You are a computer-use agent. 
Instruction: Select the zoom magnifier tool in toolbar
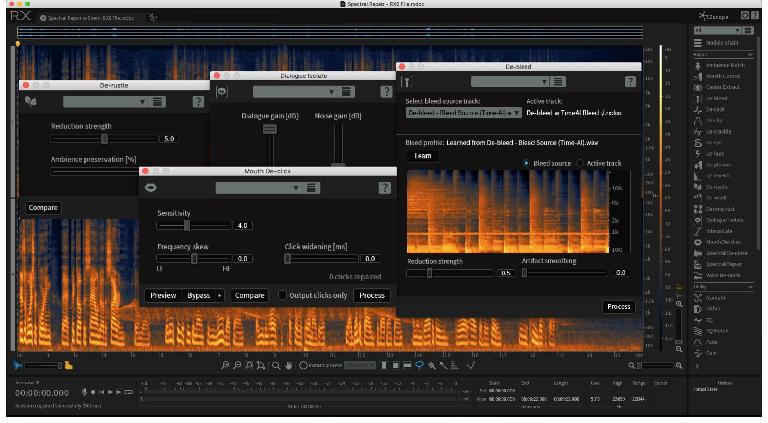pos(276,366)
